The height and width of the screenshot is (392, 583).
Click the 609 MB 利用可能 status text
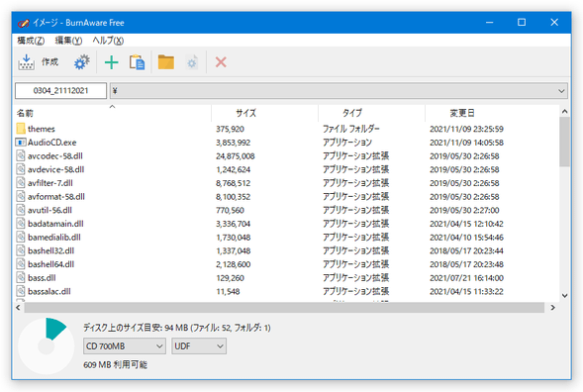point(115,365)
